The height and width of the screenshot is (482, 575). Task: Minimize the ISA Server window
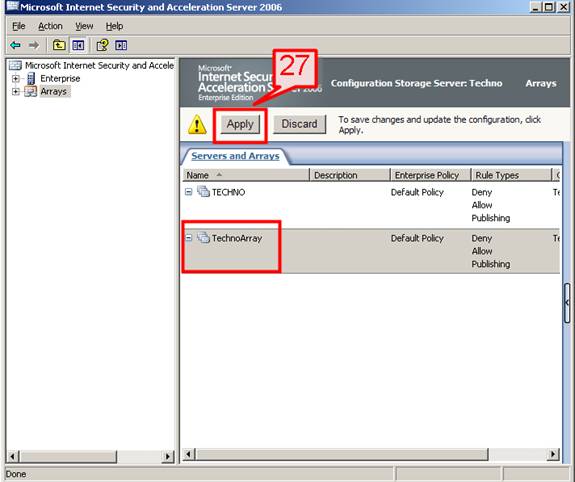coord(536,7)
